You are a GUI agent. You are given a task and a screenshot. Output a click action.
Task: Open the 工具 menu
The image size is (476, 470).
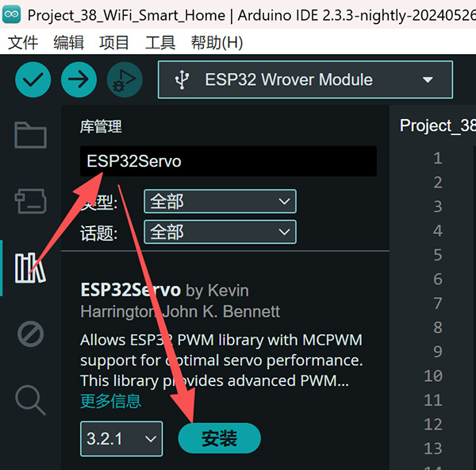click(160, 42)
